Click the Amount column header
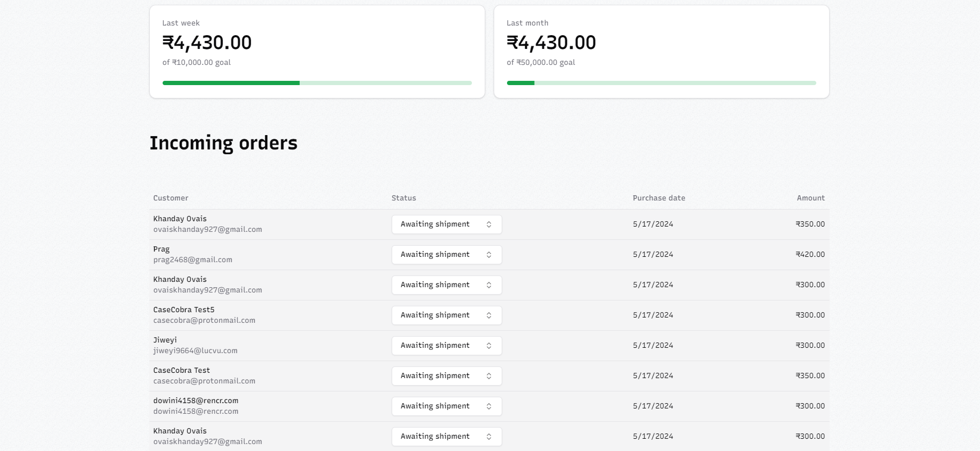This screenshot has width=980, height=451. click(x=810, y=198)
